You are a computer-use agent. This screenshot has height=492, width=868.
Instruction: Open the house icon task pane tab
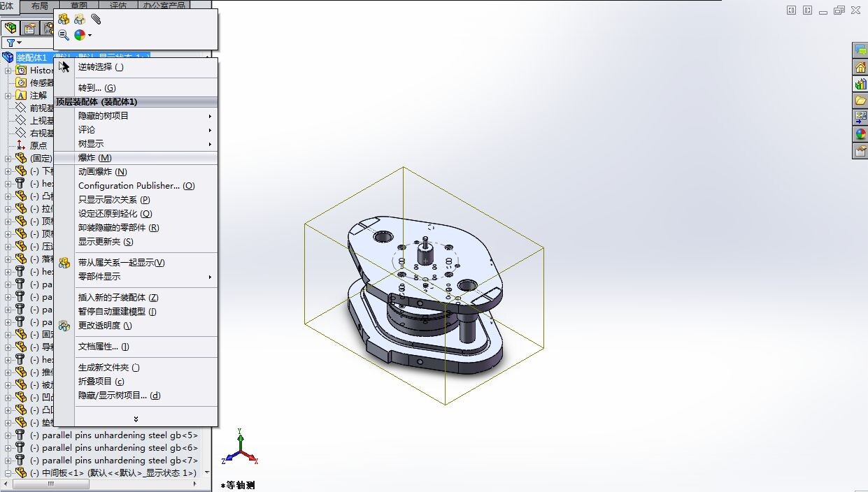click(860, 67)
